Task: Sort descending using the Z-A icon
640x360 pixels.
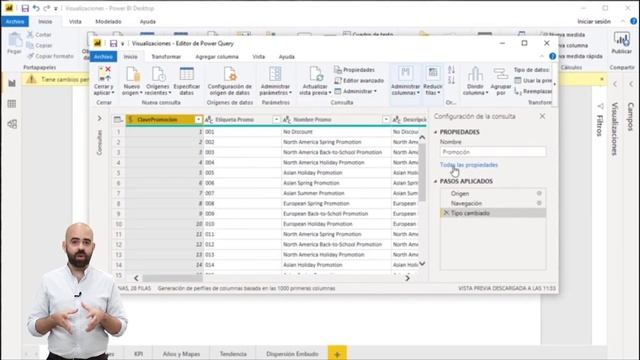Action: pyautogui.click(x=451, y=80)
